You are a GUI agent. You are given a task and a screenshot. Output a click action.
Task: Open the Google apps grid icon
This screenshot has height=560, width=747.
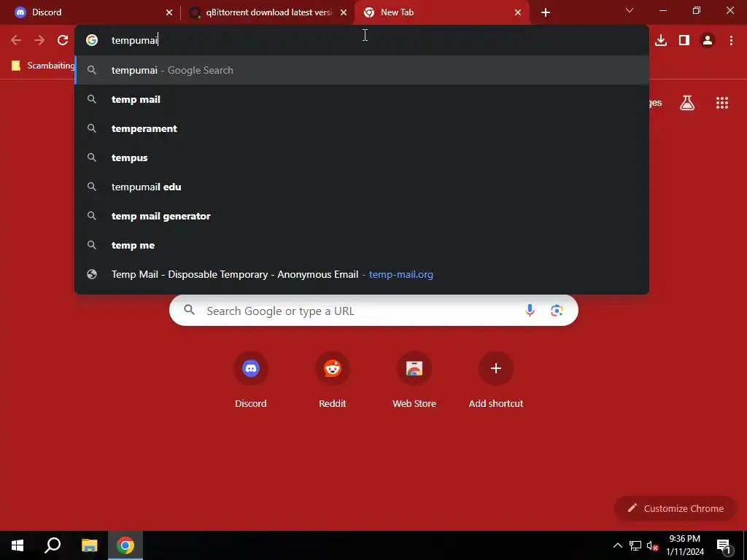coord(722,103)
